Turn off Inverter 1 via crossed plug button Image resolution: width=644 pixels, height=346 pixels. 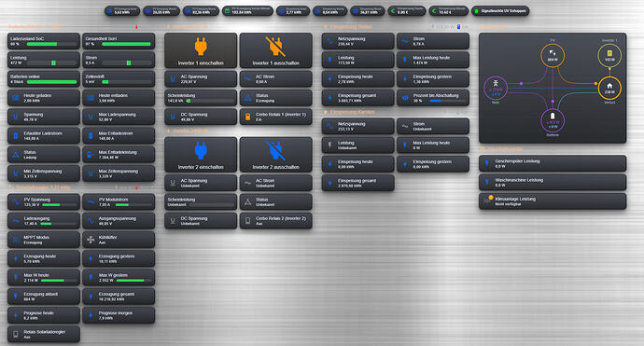[275, 50]
